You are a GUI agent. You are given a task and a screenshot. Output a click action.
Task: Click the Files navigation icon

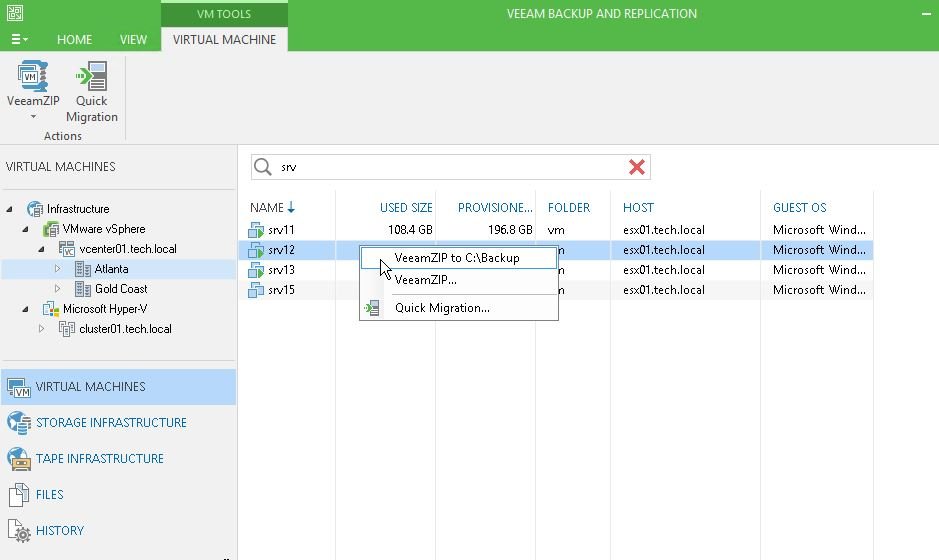pos(19,495)
